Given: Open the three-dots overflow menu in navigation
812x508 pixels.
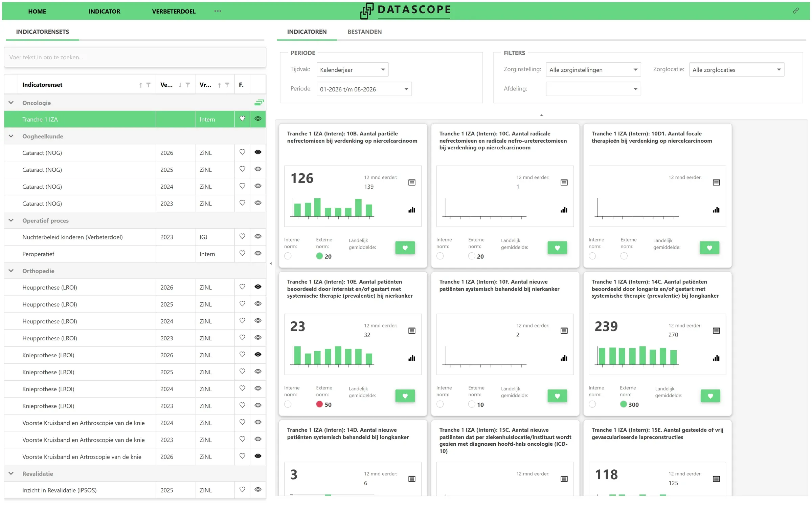Looking at the screenshot, I should coord(218,11).
